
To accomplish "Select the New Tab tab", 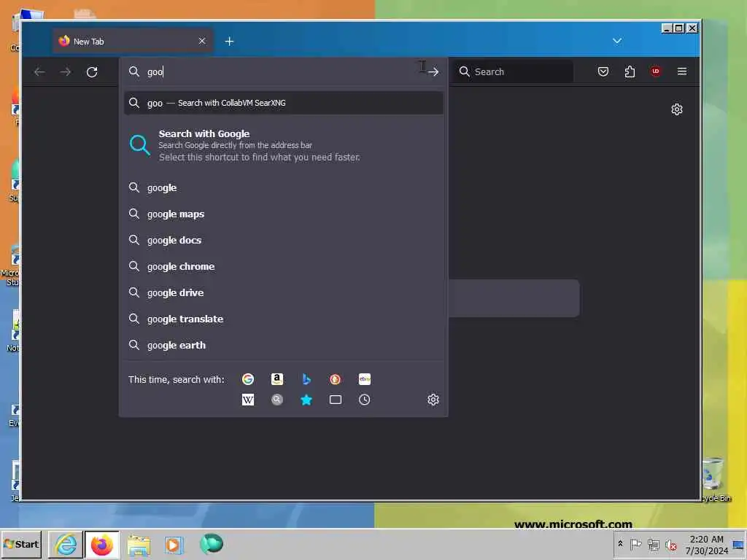I will [x=133, y=42].
